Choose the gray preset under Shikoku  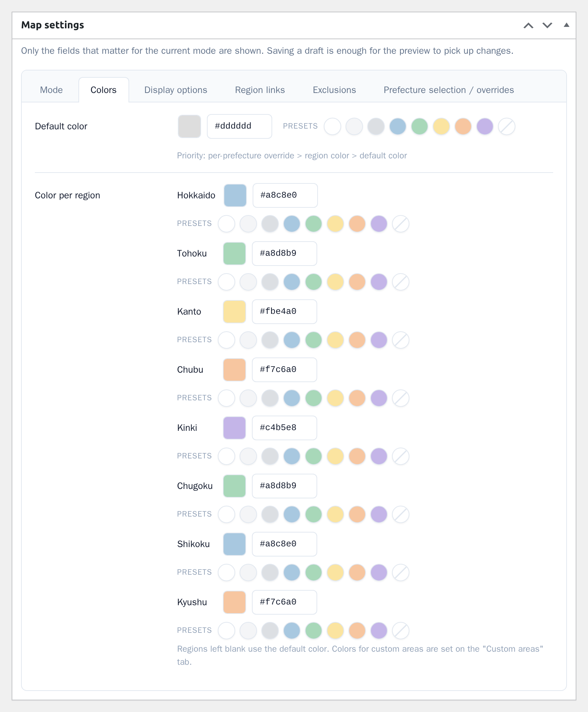(x=270, y=573)
